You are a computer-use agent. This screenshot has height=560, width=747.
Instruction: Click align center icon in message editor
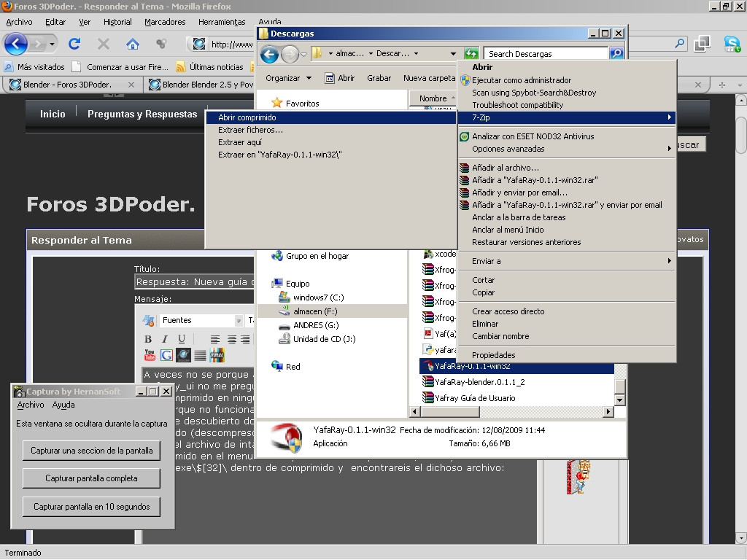(x=231, y=339)
